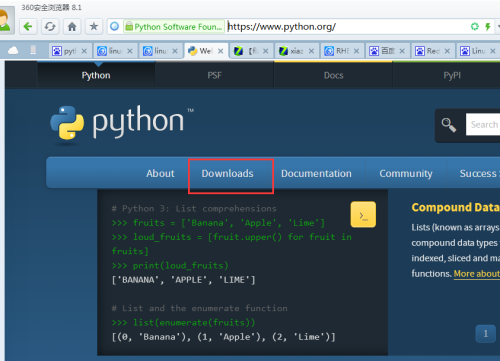Image resolution: width=500 pixels, height=361 pixels.
Task: Select slide 1 pagination button
Action: tap(486, 333)
